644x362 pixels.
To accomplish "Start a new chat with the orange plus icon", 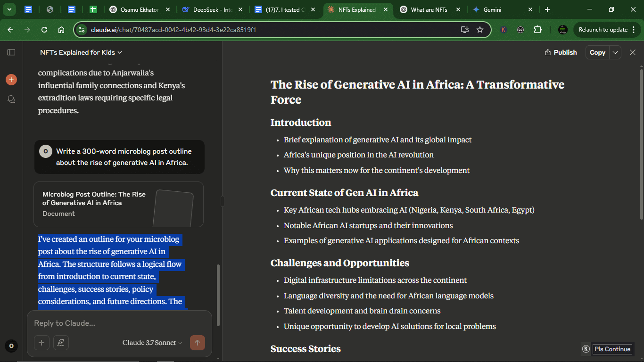I will click(11, 80).
